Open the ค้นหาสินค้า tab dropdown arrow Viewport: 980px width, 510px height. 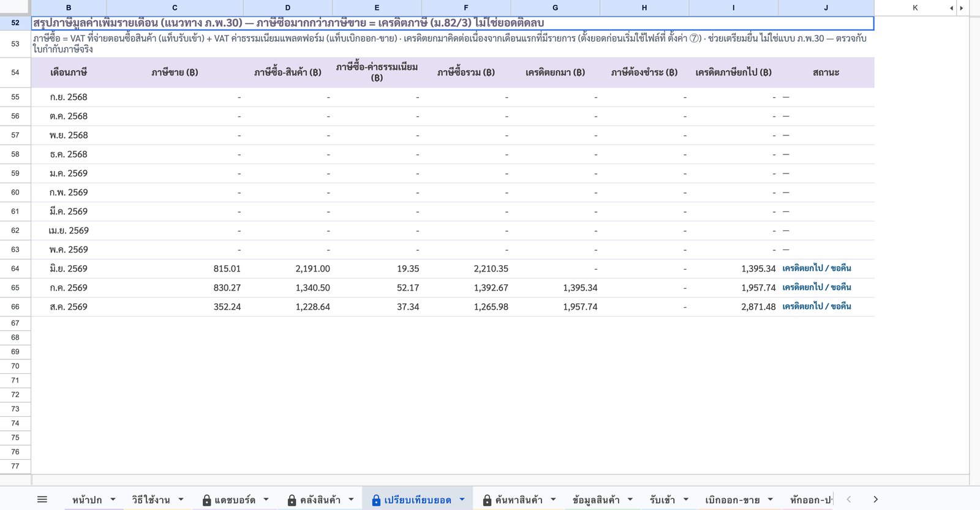click(x=553, y=500)
